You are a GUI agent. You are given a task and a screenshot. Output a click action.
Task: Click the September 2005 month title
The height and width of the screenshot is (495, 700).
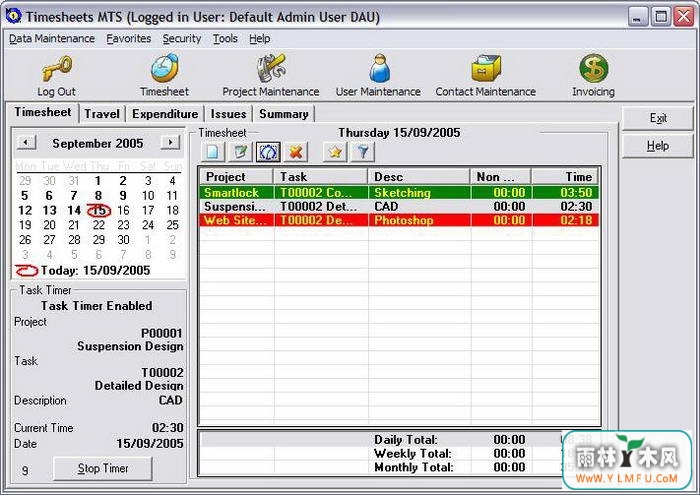[98, 143]
